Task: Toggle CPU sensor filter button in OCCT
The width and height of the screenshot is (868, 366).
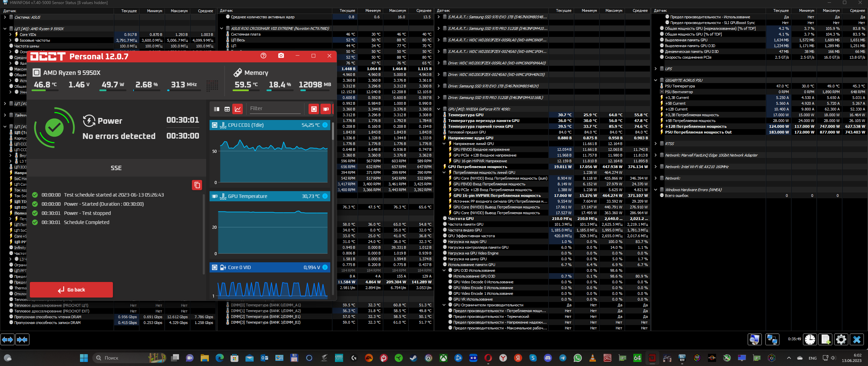Action: coord(314,109)
